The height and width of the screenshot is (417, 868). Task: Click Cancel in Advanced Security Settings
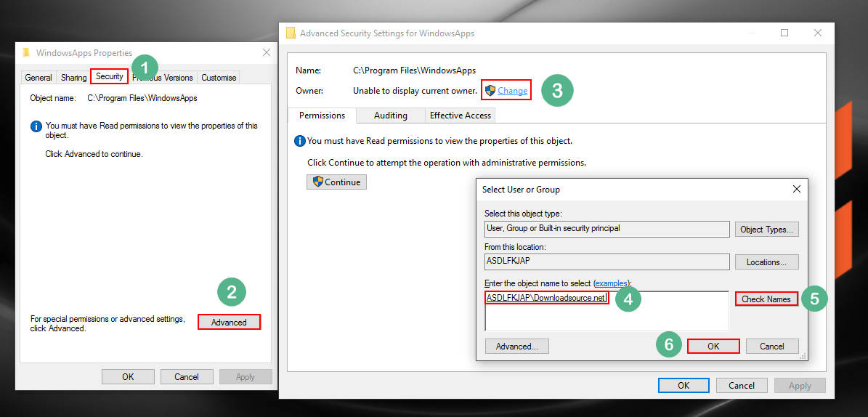(x=741, y=386)
